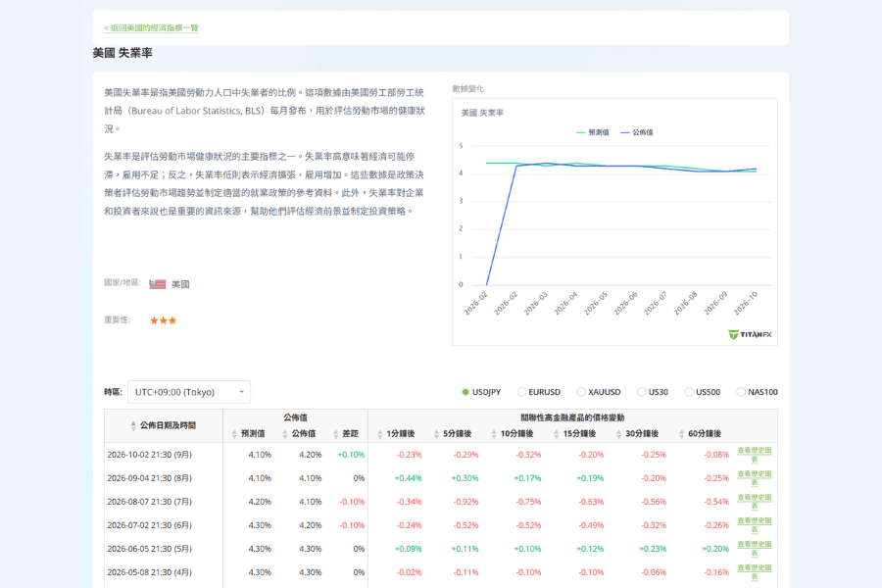
Task: Open 查看歷史圖表 for 2026-09-04 row
Action: [755, 478]
